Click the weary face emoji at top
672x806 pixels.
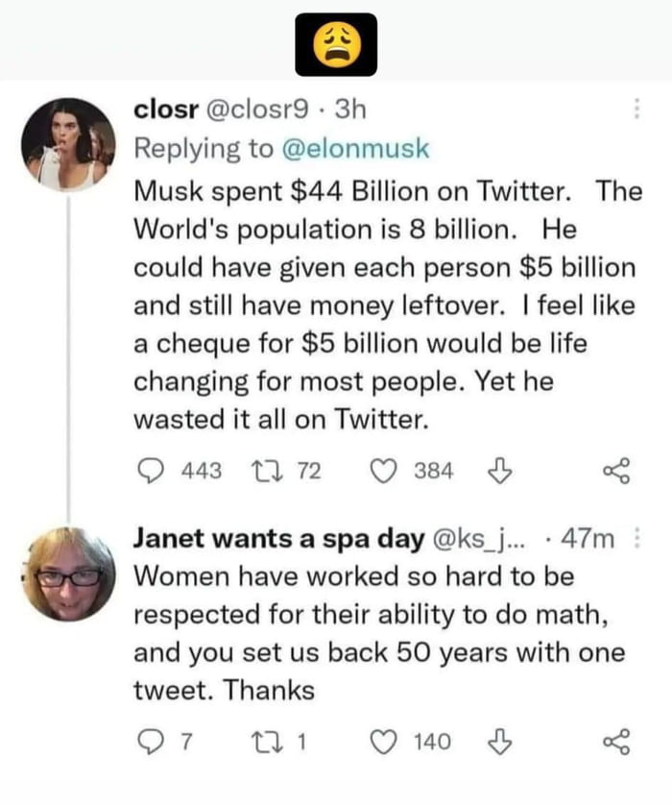[336, 44]
